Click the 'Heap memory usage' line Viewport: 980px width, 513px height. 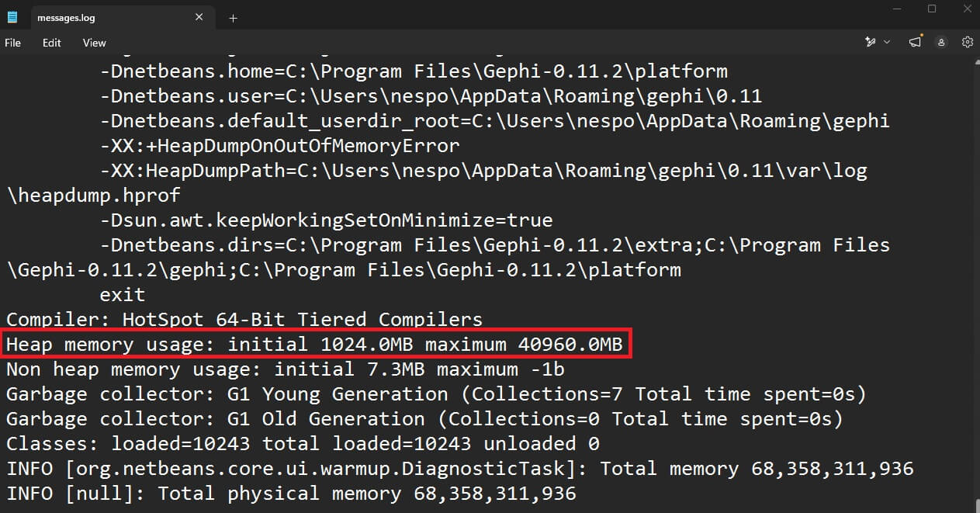pos(314,345)
